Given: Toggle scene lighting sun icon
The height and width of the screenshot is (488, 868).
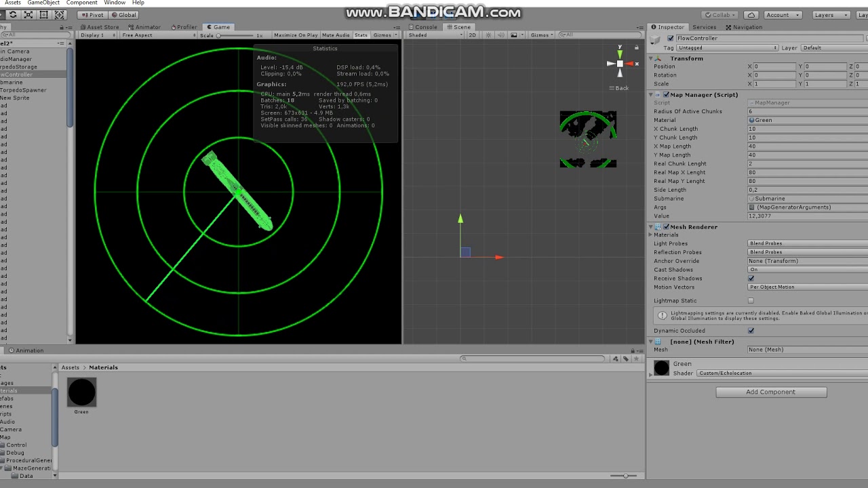Looking at the screenshot, I should (x=487, y=35).
